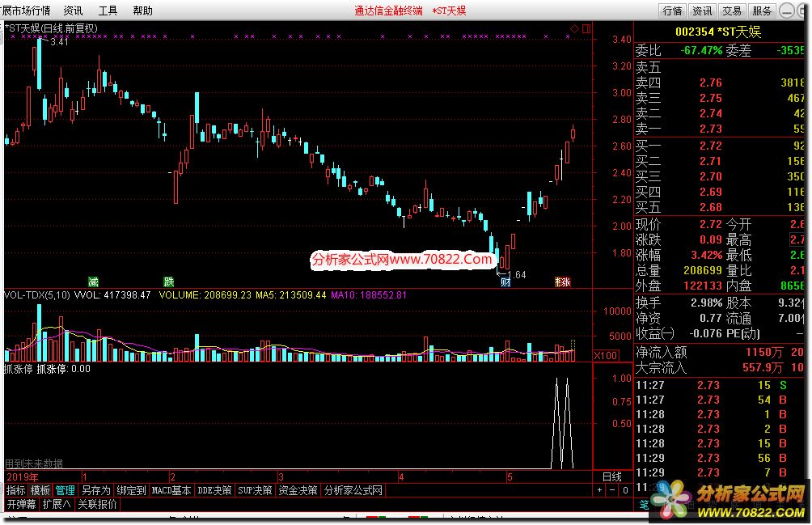Click the 开弹幕 button
Viewport: 812px width, 525px height.
pyautogui.click(x=21, y=504)
